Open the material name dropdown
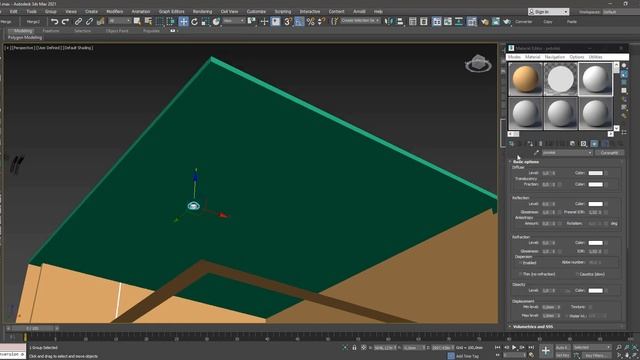This screenshot has height=360, width=640. pos(567,153)
